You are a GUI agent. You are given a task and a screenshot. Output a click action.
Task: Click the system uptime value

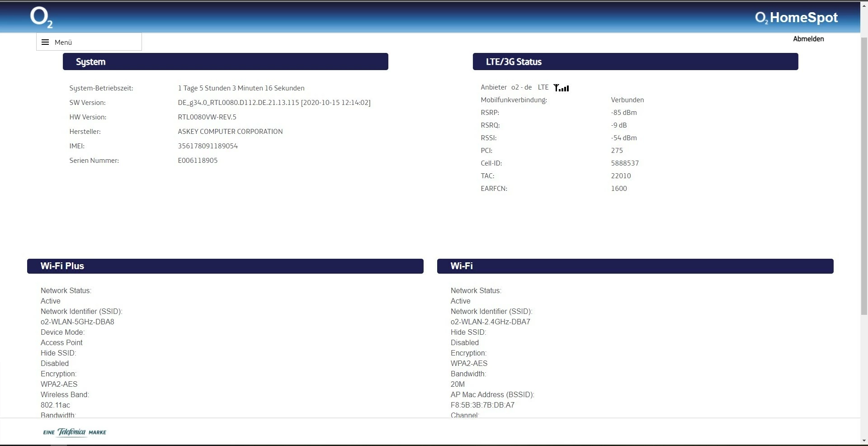tap(241, 88)
